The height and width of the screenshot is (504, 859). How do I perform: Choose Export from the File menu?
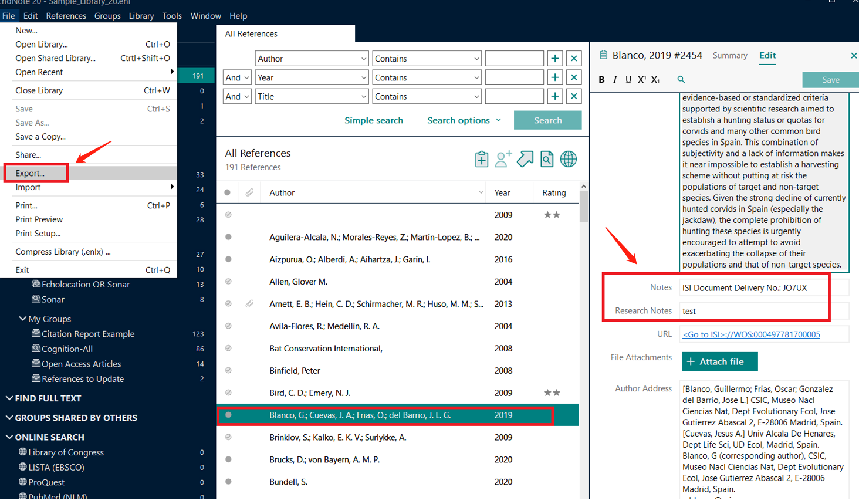(30, 173)
